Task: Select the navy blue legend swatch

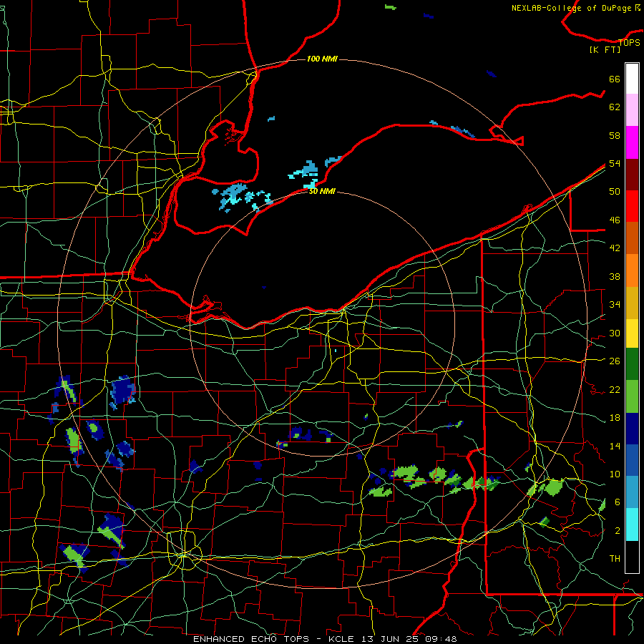Action: click(x=632, y=429)
